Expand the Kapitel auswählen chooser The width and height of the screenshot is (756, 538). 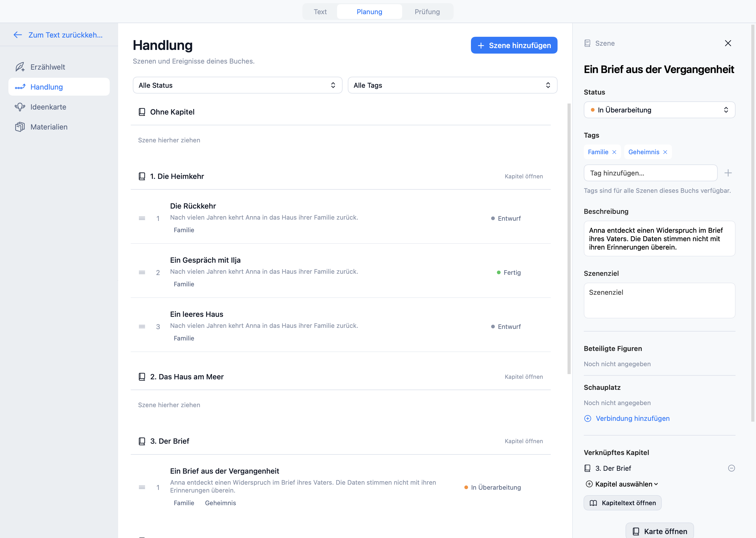tap(622, 484)
